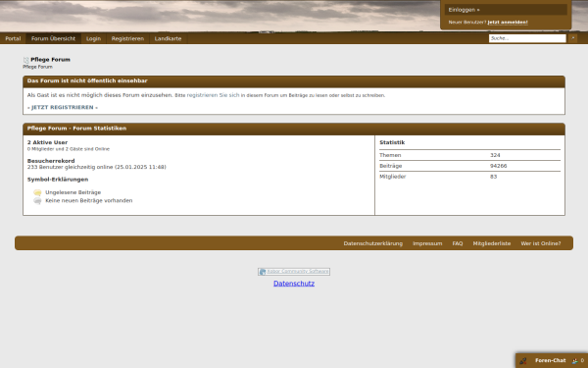Select the Statistik heading

point(392,142)
